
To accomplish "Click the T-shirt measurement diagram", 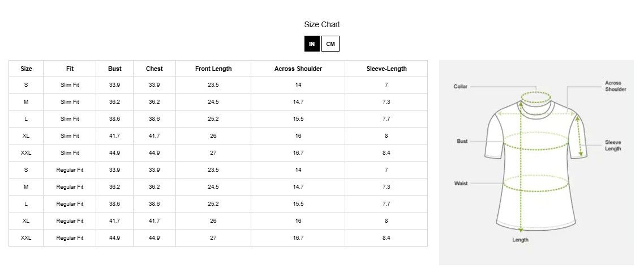I will click(536, 163).
